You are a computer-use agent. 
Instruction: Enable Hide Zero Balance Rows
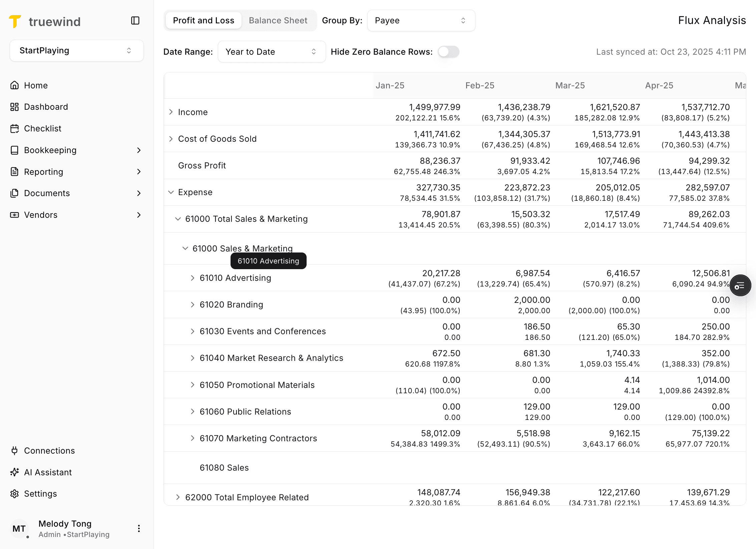point(448,52)
